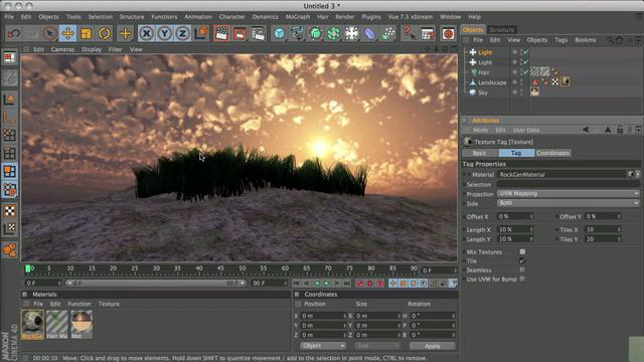
Task: Click the red Record Keyframe button
Action: pos(360,283)
